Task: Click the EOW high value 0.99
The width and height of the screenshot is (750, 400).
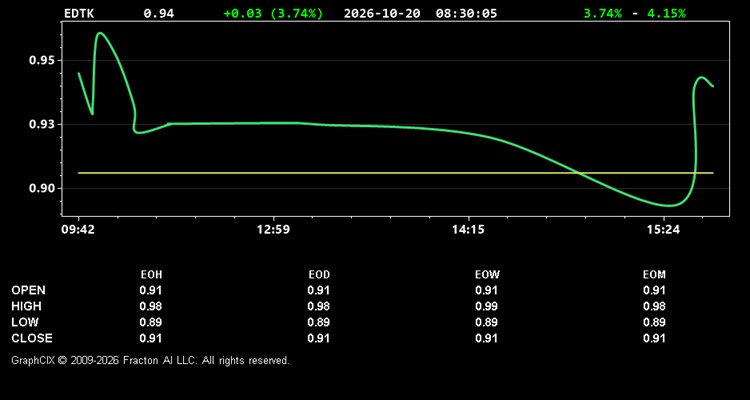Action: [x=486, y=306]
